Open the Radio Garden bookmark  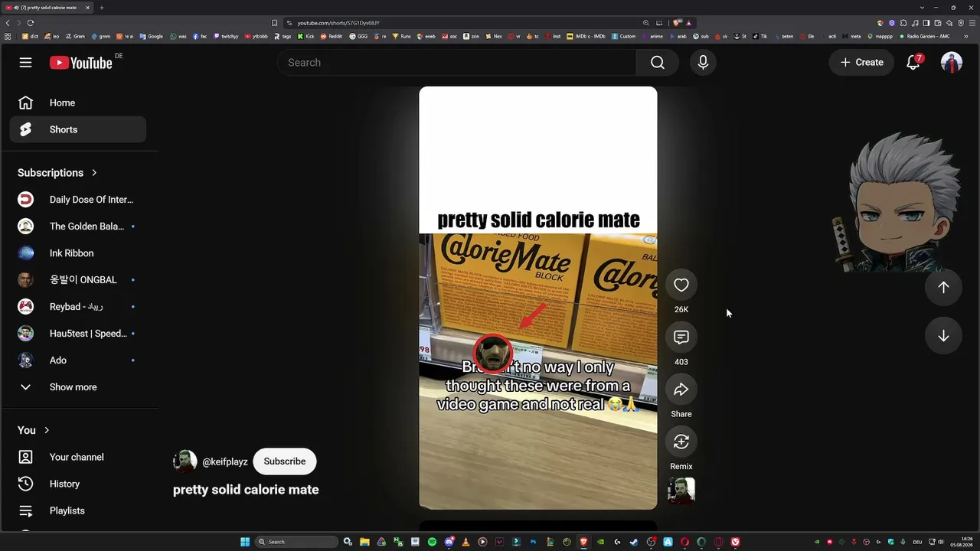pos(925,36)
